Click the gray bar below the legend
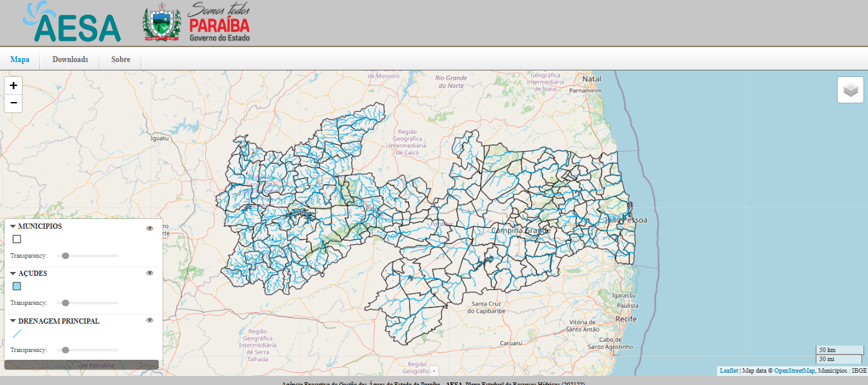 [81, 365]
